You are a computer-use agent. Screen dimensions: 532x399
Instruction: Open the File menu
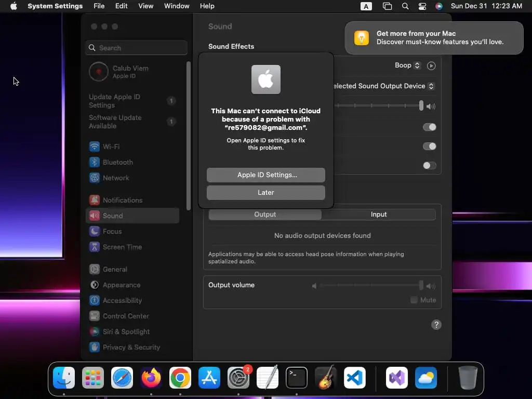[x=99, y=6]
